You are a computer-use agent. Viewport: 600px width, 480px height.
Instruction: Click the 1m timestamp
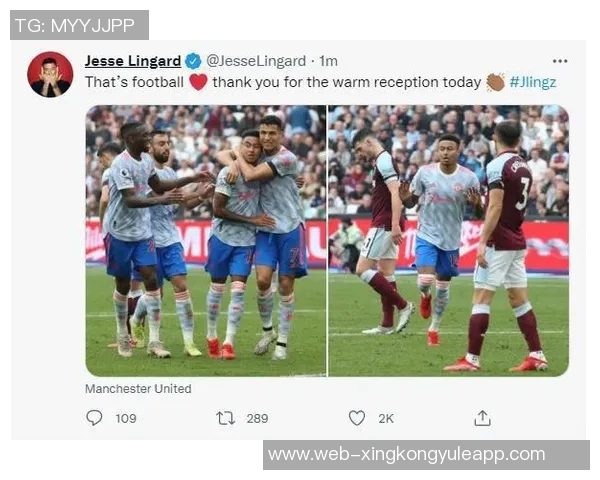(x=329, y=61)
